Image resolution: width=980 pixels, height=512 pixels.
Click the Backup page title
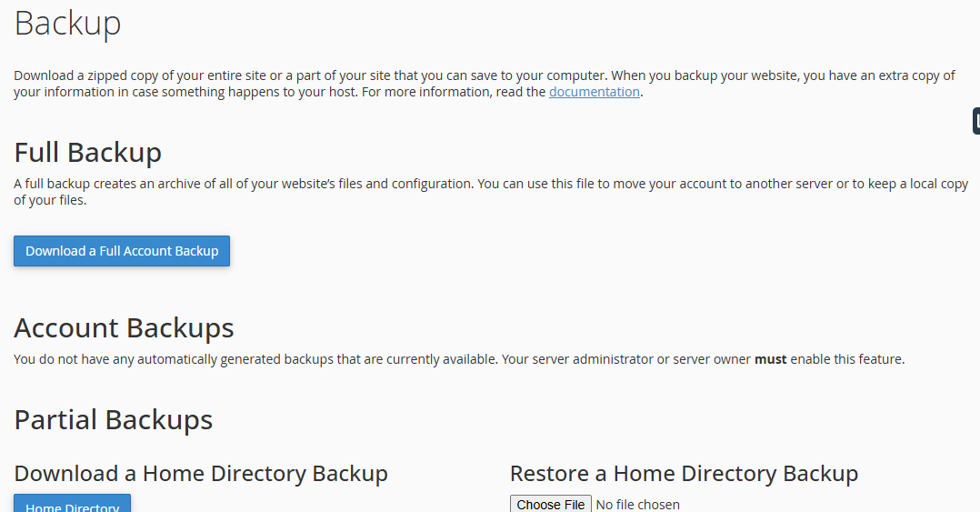point(67,25)
